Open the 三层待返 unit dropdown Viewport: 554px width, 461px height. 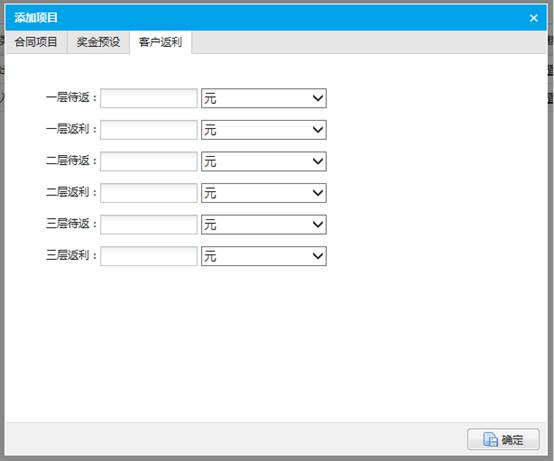(x=264, y=224)
